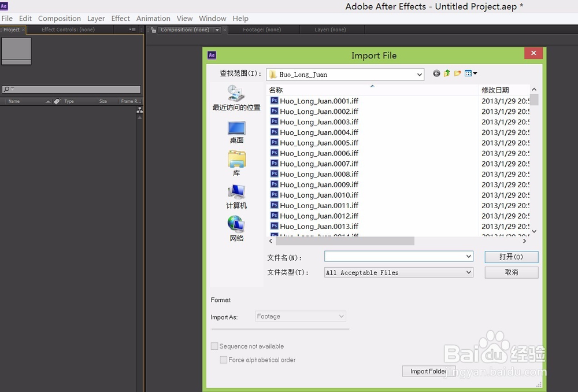The height and width of the screenshot is (392, 578).
Task: Close the Project panel tab
Action: 23,29
